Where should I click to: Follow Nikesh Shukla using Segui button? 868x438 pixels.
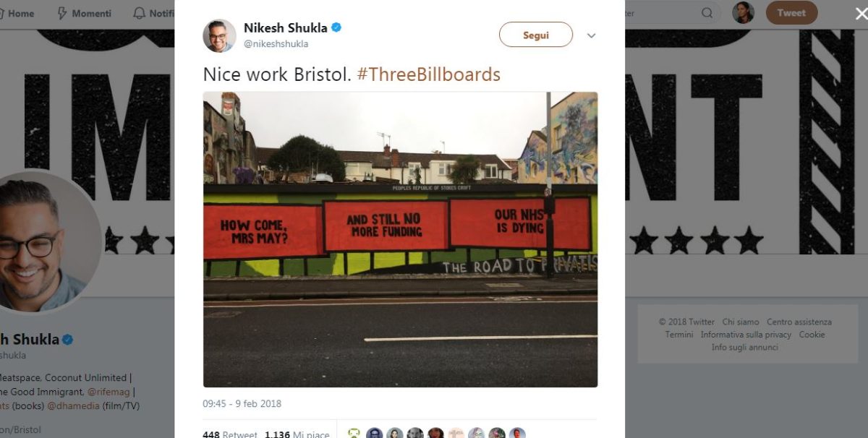(x=536, y=35)
